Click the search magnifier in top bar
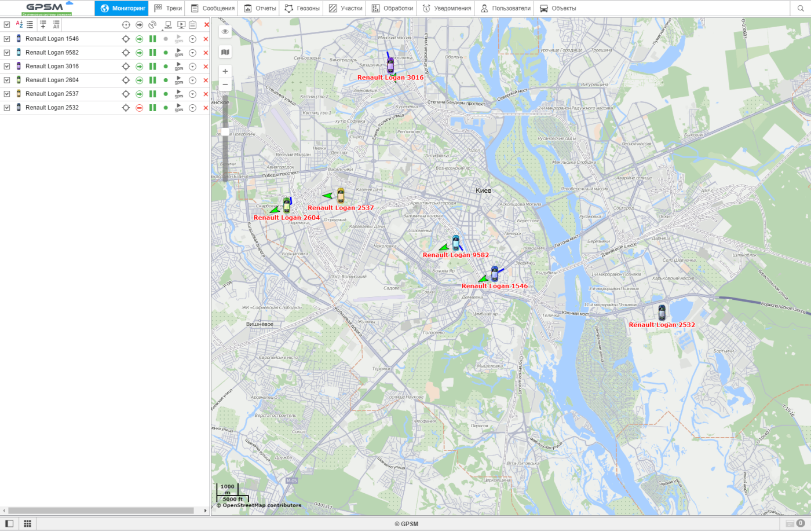 tap(801, 8)
